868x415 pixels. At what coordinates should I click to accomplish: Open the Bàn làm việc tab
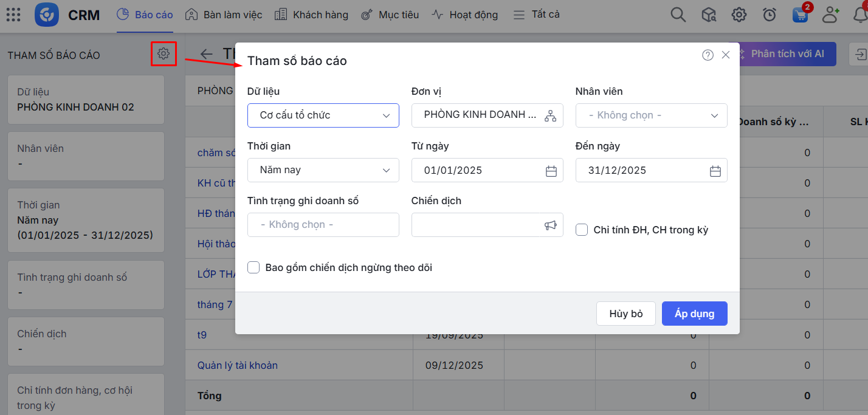(224, 15)
